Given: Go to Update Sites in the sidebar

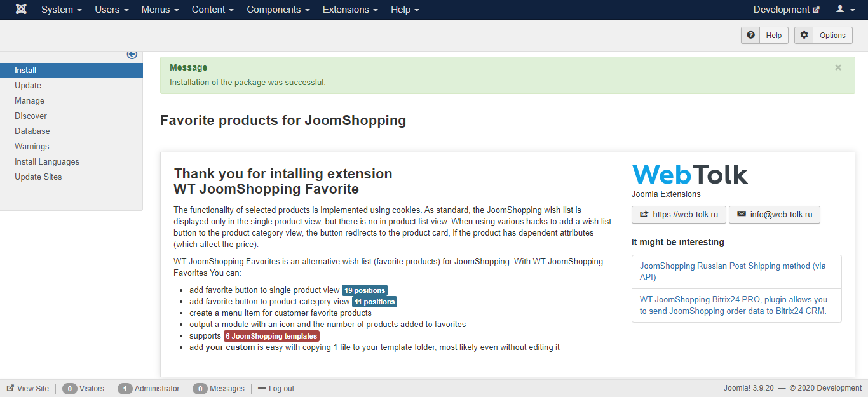Looking at the screenshot, I should tap(38, 177).
